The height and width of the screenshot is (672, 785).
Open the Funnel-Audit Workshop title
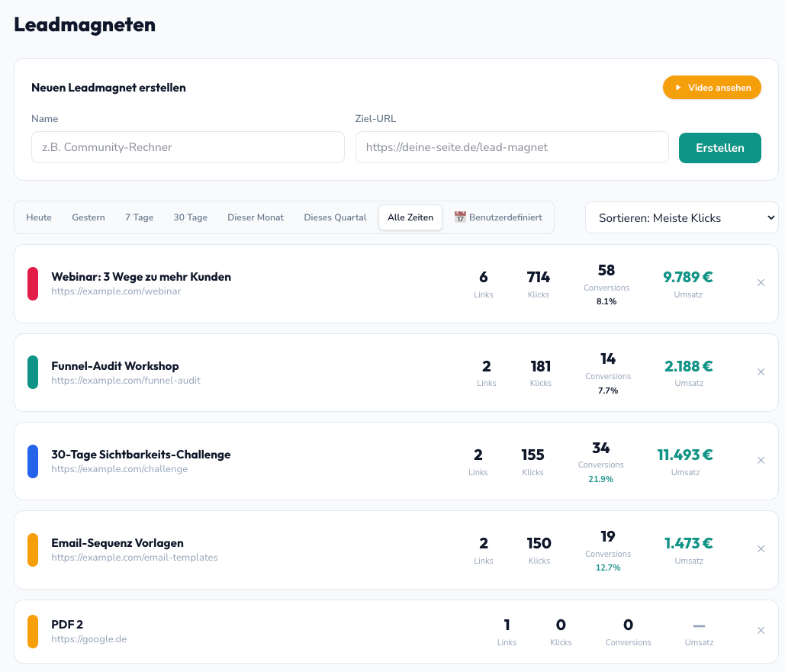click(x=115, y=366)
